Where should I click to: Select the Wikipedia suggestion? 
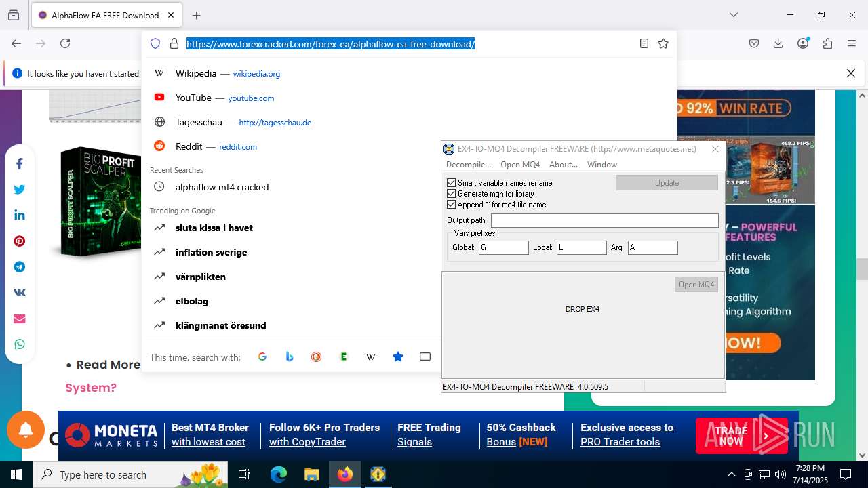coord(409,73)
